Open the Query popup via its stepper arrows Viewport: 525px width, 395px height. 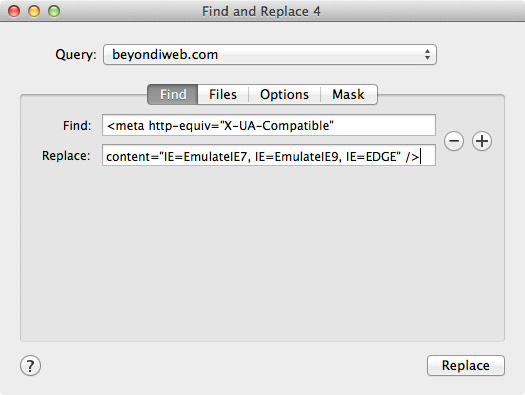coord(427,54)
